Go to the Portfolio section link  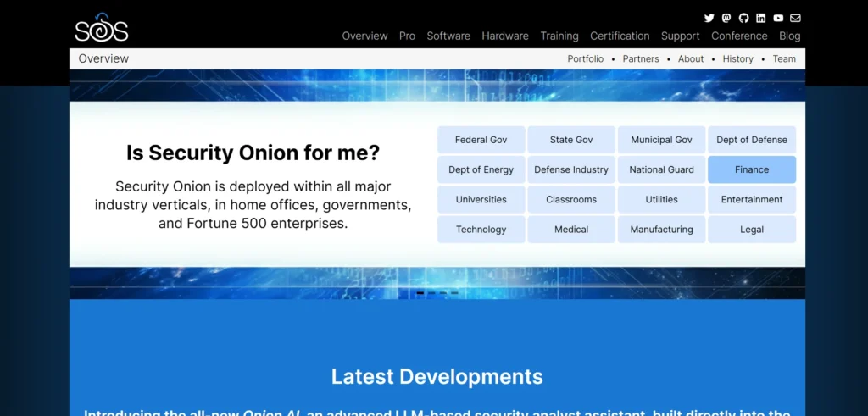585,58
